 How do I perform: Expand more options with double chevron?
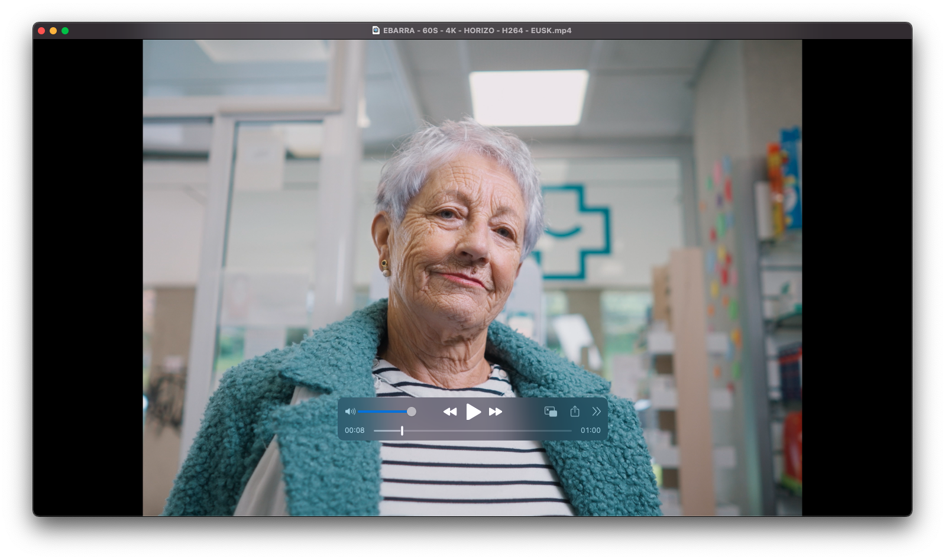tap(596, 412)
